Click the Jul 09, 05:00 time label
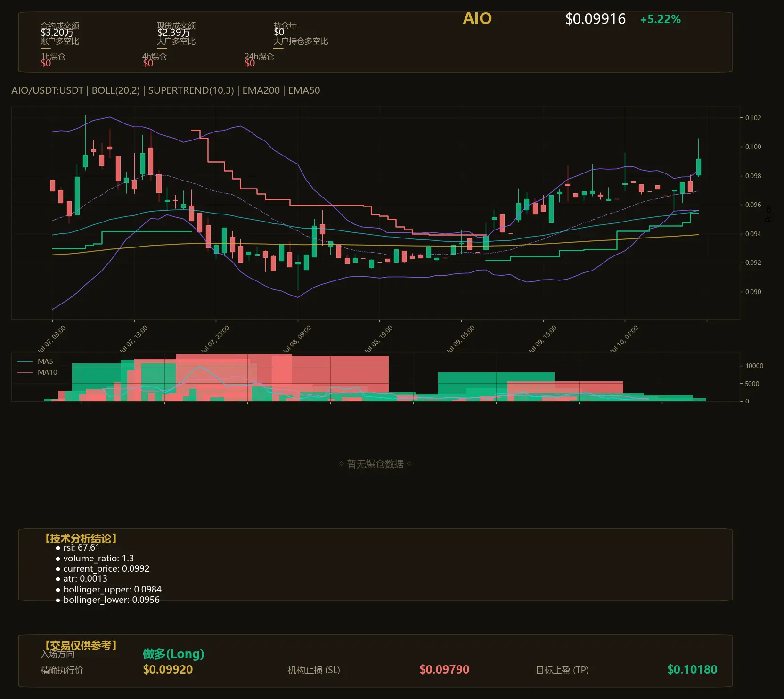784x699 pixels. pyautogui.click(x=460, y=339)
